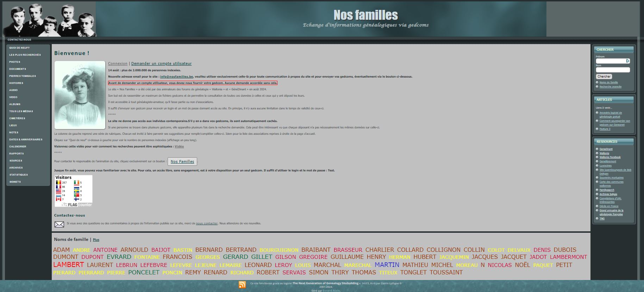Open the Feature 3 article link
644x292 pixels.
tap(605, 129)
